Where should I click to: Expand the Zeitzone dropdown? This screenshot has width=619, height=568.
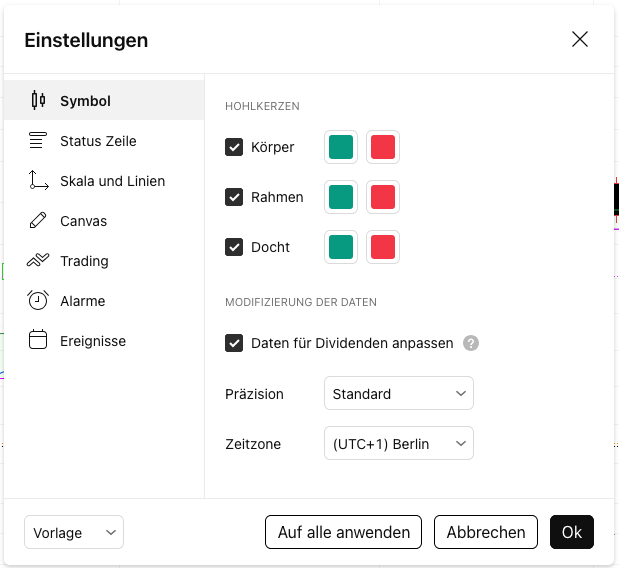pos(398,444)
